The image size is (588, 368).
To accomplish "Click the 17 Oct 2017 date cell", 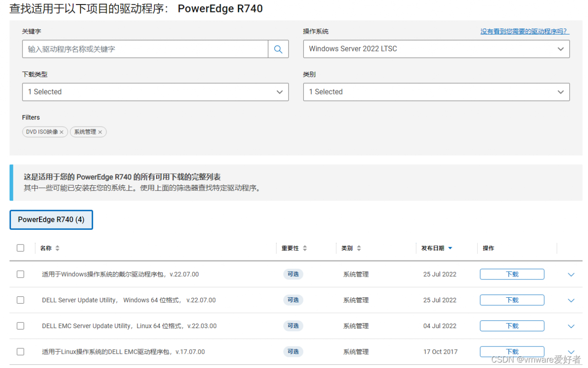I will coord(441,352).
